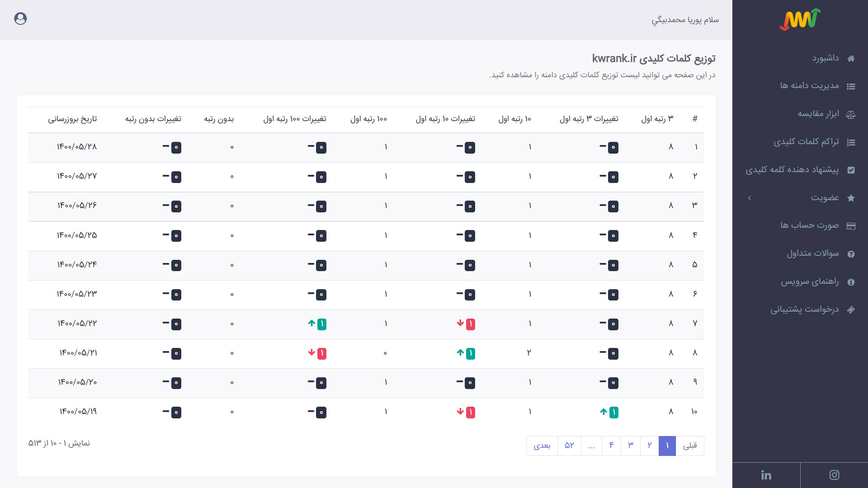The width and height of the screenshot is (868, 488).
Task: Click the colorful site logo
Action: pyautogui.click(x=800, y=19)
